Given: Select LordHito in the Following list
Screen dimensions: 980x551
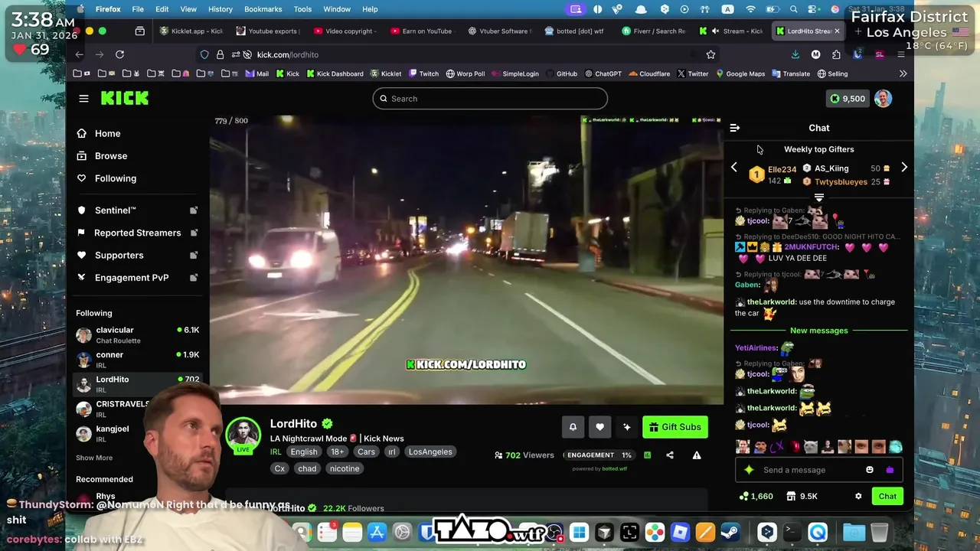Looking at the screenshot, I should pos(138,383).
